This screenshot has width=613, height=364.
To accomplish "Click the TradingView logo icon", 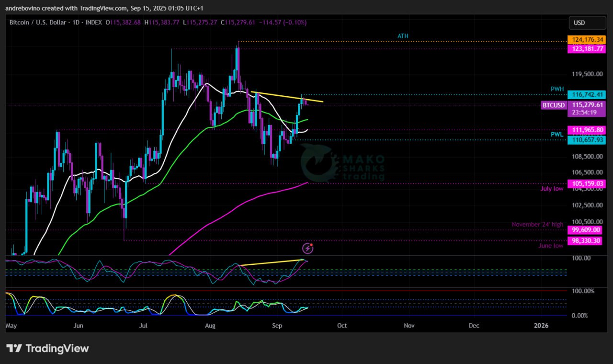I will click(14, 348).
